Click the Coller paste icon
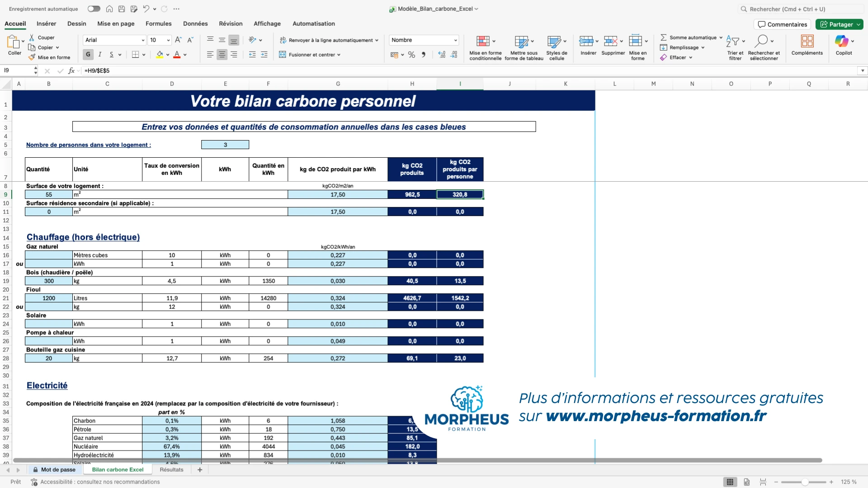 coord(13,42)
